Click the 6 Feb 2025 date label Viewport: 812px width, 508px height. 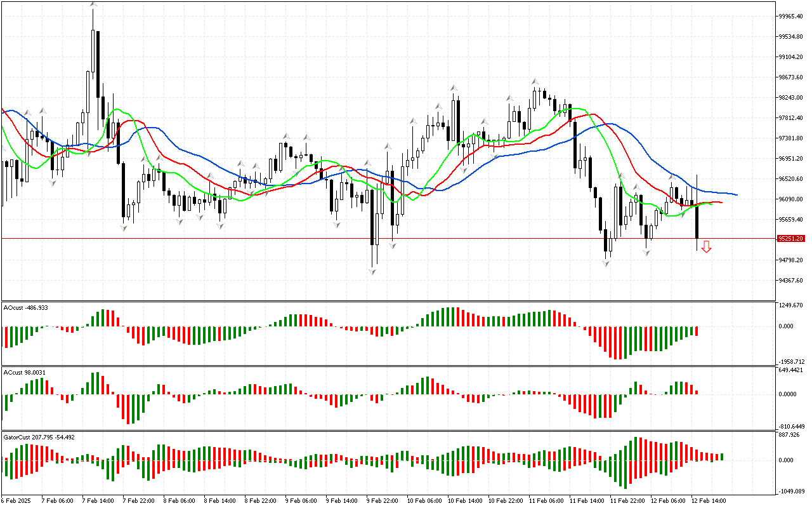15,500
